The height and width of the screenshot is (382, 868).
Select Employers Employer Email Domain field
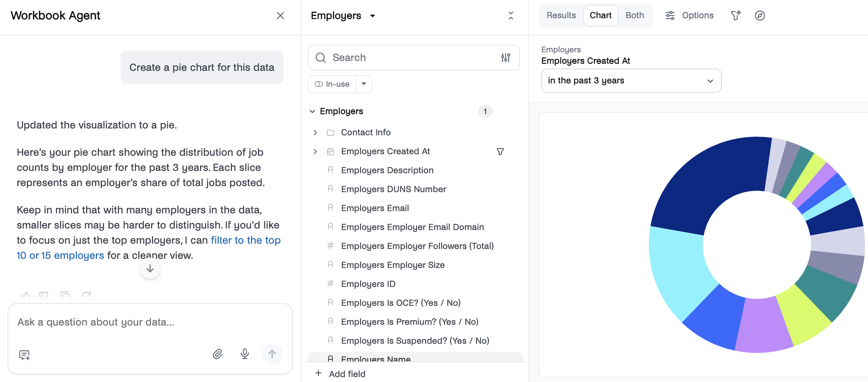(412, 227)
